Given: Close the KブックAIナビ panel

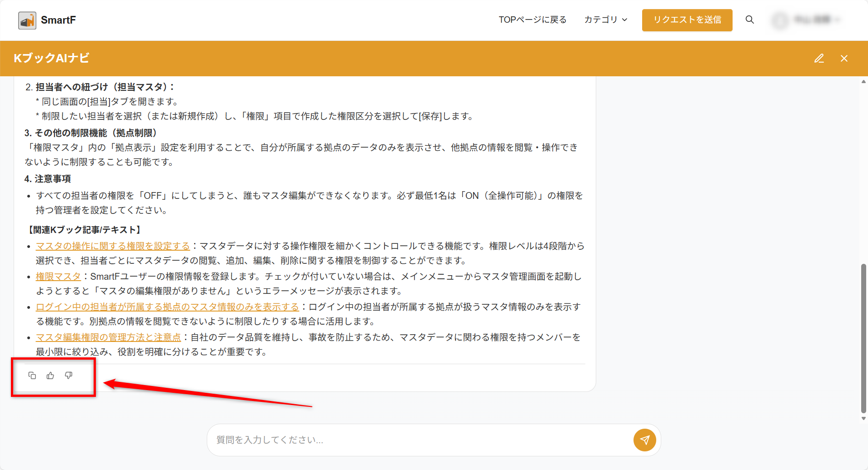Looking at the screenshot, I should click(844, 59).
